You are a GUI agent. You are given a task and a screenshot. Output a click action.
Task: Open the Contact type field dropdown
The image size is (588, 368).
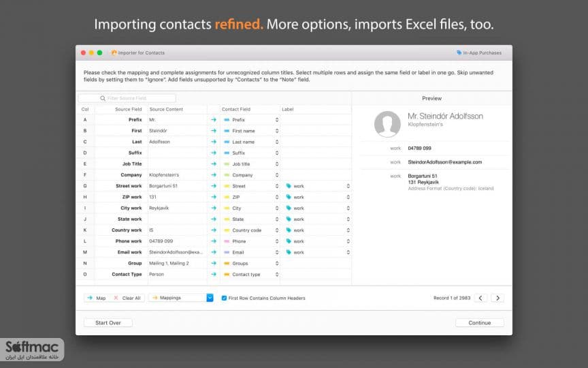[x=277, y=275]
